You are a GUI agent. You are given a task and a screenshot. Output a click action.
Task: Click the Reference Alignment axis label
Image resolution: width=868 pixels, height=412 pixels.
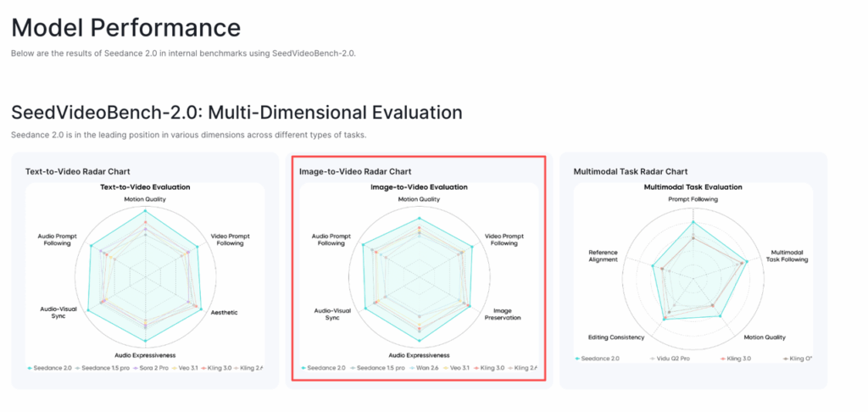(603, 255)
